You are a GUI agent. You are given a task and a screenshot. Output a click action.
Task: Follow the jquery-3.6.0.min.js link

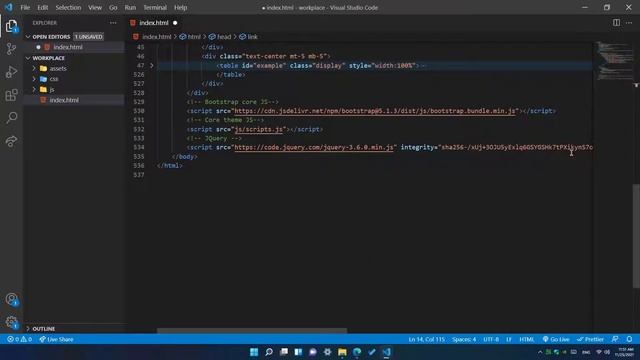(314, 147)
